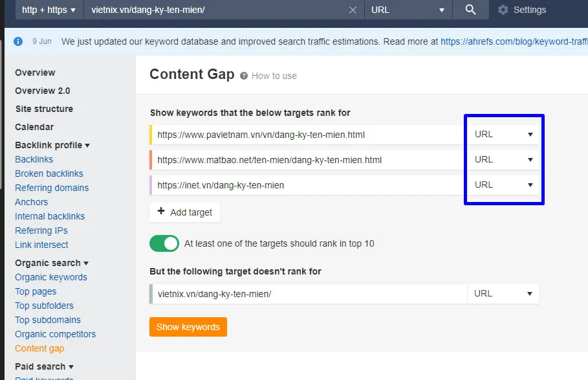Screen dimensions: 588x380
Task: Open the Calendar sidebar item
Action: 34,127
